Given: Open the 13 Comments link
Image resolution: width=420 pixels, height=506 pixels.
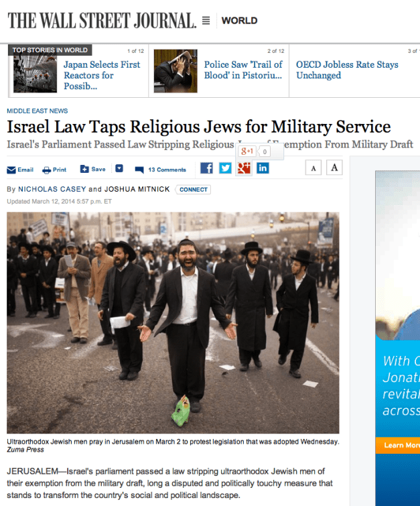Looking at the screenshot, I should click(x=167, y=170).
